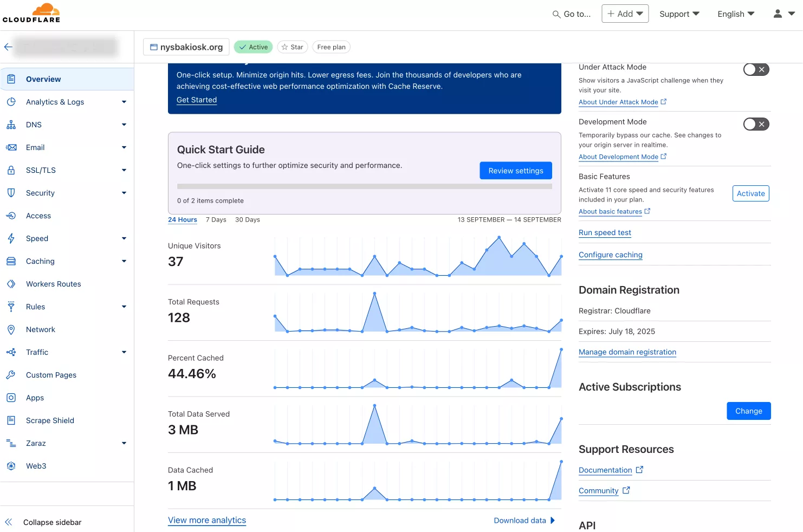Screen dimensions: 803x532
Task: Open the Manage domain registration link
Action: [627, 352]
